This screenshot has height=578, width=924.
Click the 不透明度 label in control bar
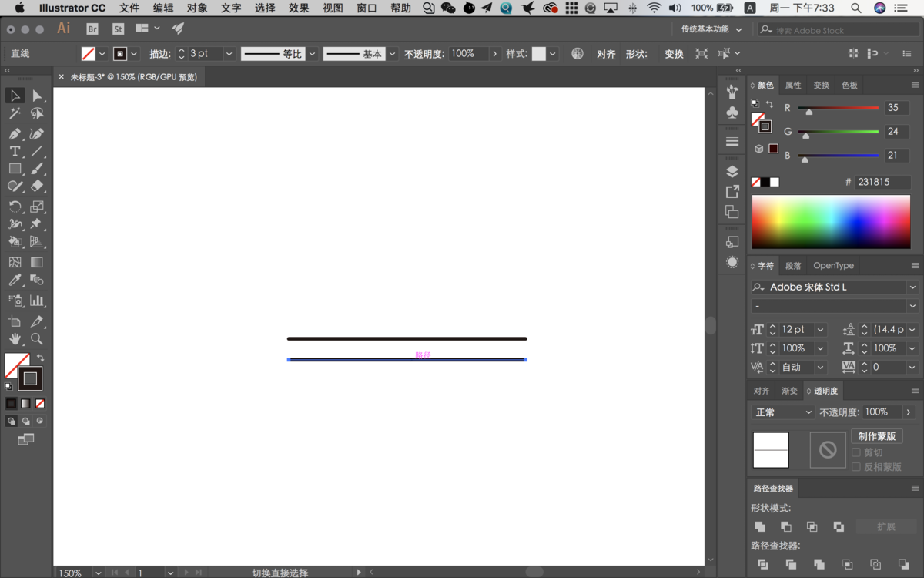[424, 54]
